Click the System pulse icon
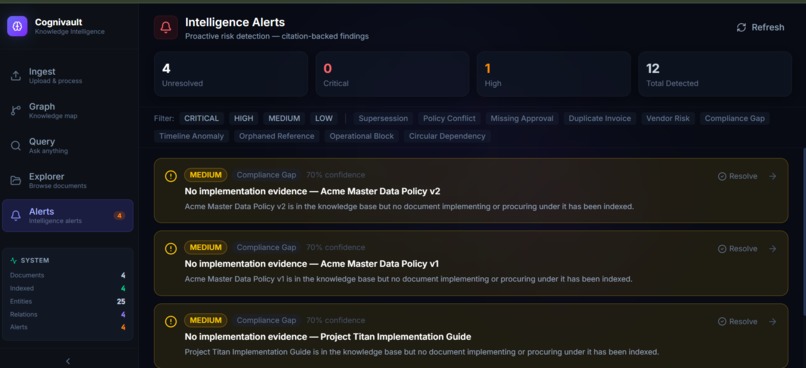806x368 pixels. (13, 261)
